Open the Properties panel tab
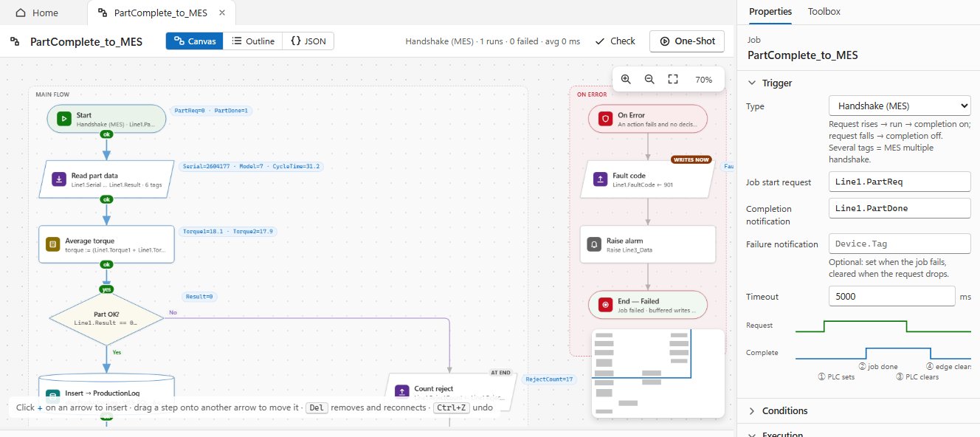The height and width of the screenshot is (437, 980). [770, 12]
